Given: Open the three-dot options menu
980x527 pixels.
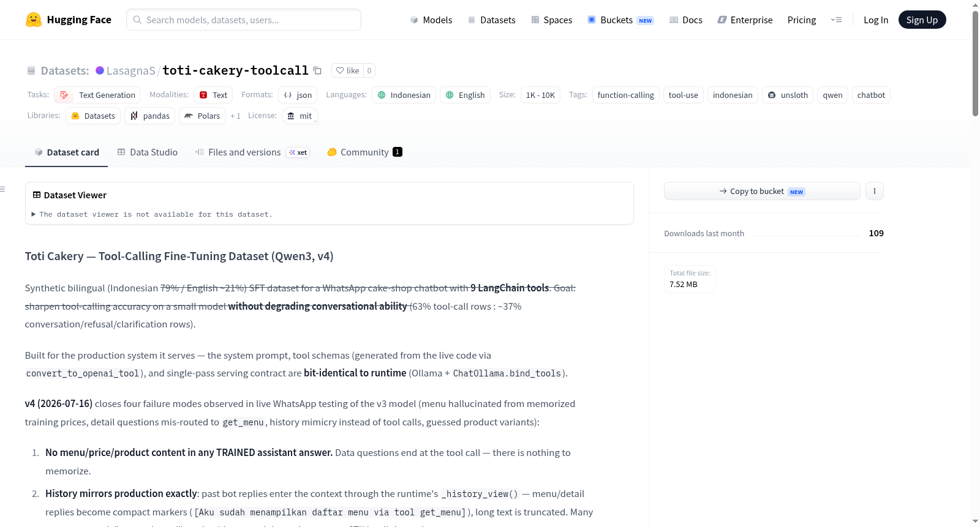Looking at the screenshot, I should point(875,191).
